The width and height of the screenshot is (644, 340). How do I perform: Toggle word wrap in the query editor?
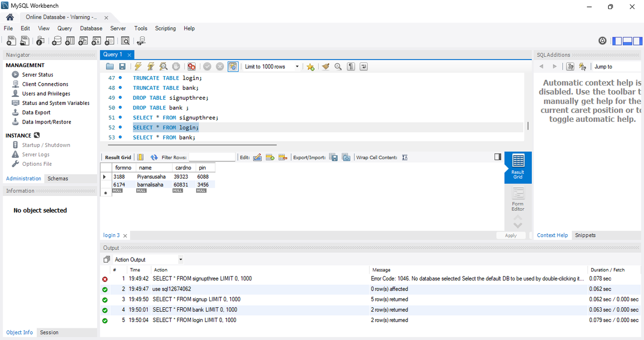[x=364, y=66]
